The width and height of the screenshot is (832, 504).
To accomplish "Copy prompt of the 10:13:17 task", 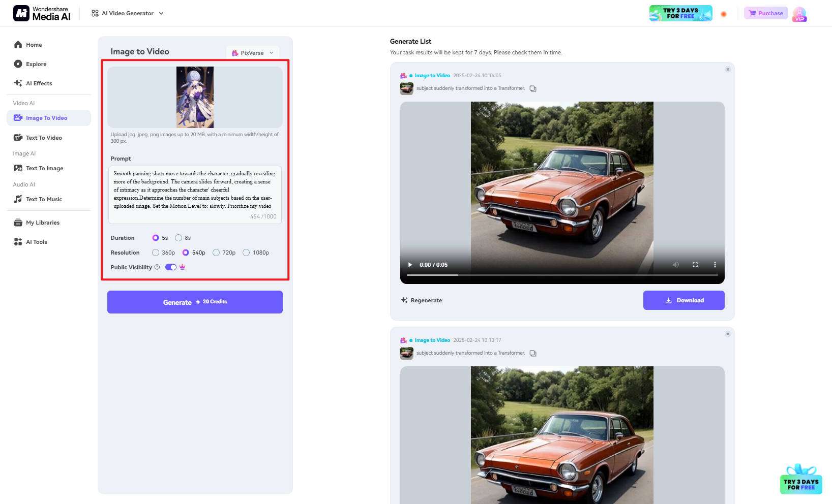I will [x=533, y=353].
